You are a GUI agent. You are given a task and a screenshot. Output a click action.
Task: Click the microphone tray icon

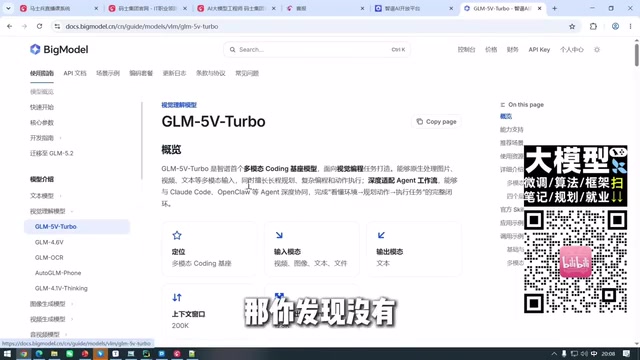564,353
